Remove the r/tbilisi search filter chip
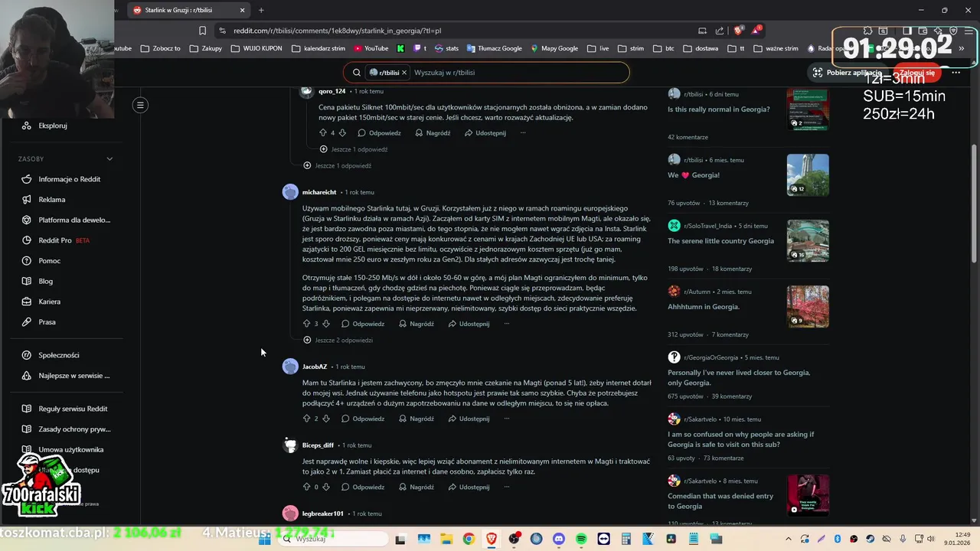 click(x=404, y=72)
